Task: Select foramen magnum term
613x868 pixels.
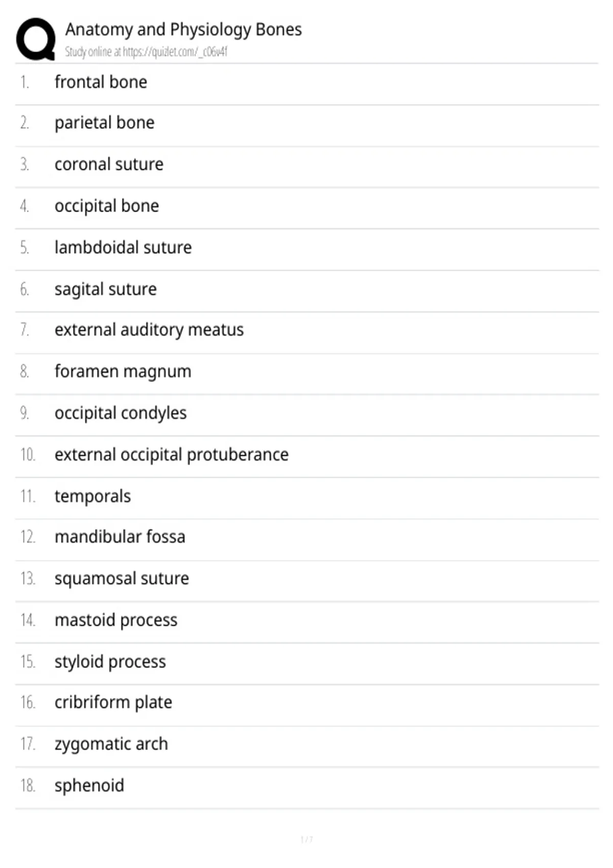Action: [123, 372]
